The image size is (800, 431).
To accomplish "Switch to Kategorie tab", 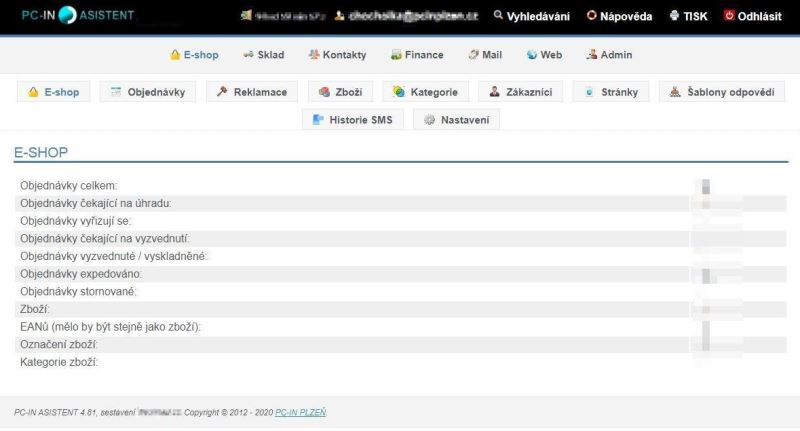I will pos(426,92).
